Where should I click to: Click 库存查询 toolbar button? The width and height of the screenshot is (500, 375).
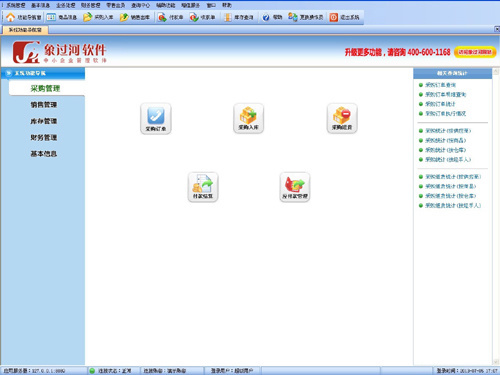point(239,17)
